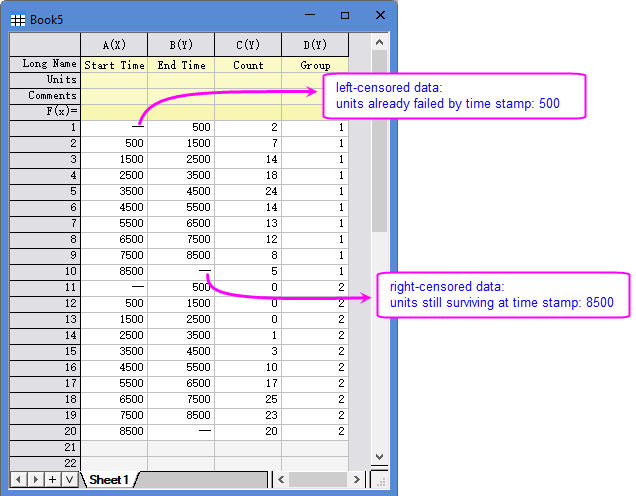Image resolution: width=636 pixels, height=496 pixels.
Task: Click the Long Name row label
Action: pos(45,64)
